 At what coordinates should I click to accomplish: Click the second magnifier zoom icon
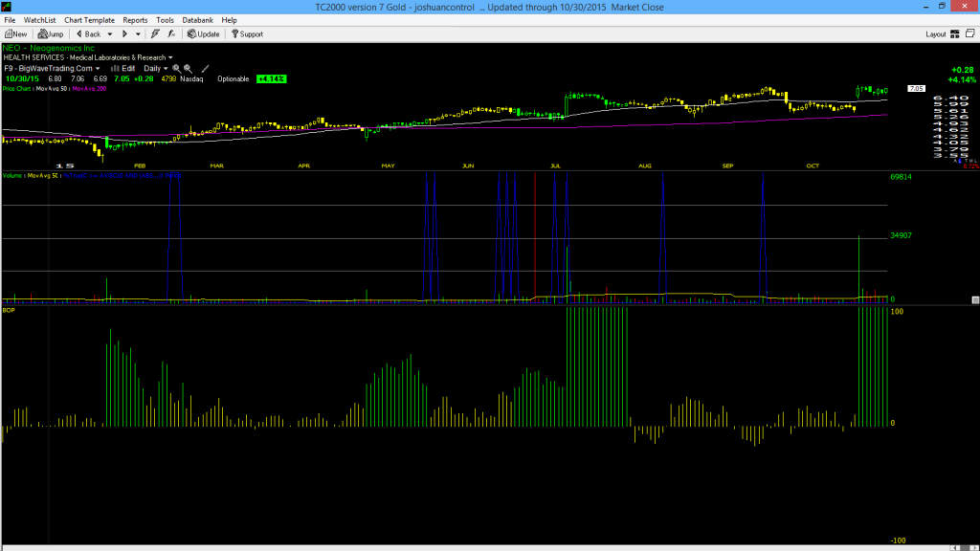[189, 69]
